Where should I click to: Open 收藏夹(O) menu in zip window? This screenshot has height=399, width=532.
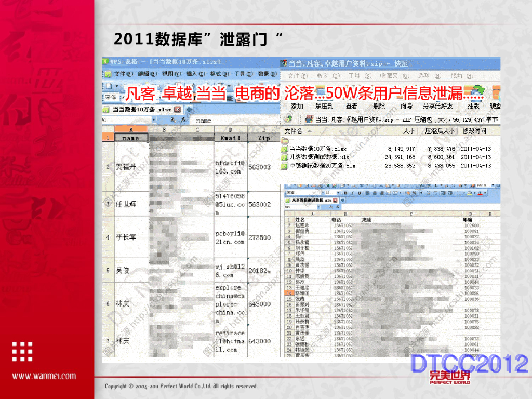(395, 76)
